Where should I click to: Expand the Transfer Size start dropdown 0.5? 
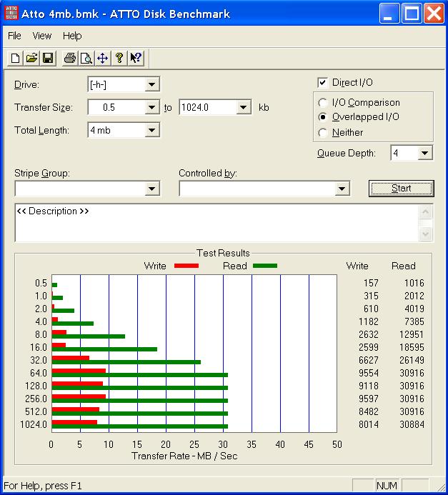click(x=152, y=107)
